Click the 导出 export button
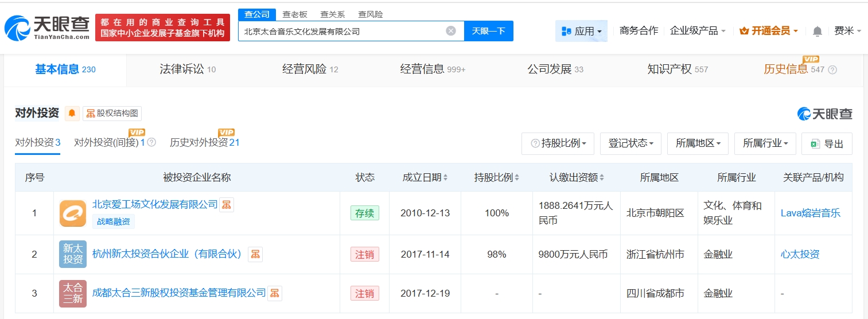 tap(827, 143)
